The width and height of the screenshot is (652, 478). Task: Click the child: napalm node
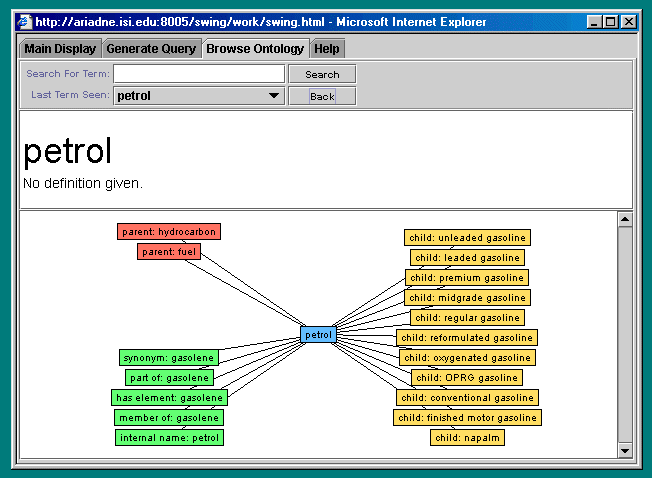click(467, 438)
